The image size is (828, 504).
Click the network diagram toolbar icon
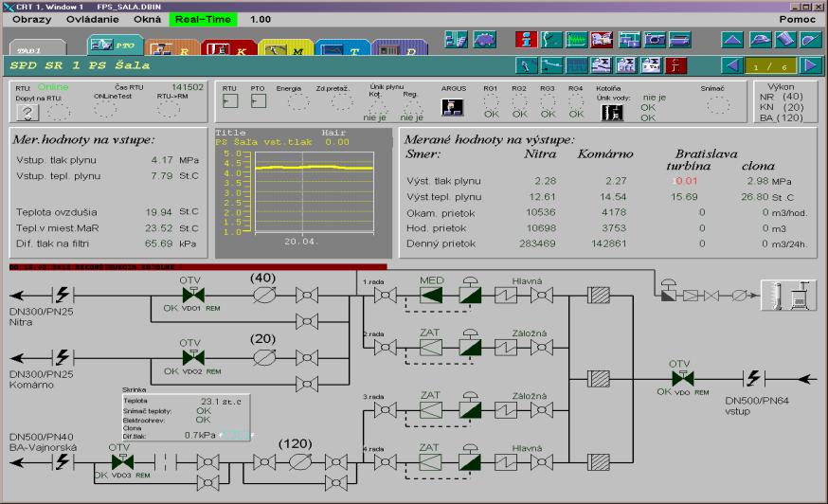click(x=629, y=40)
